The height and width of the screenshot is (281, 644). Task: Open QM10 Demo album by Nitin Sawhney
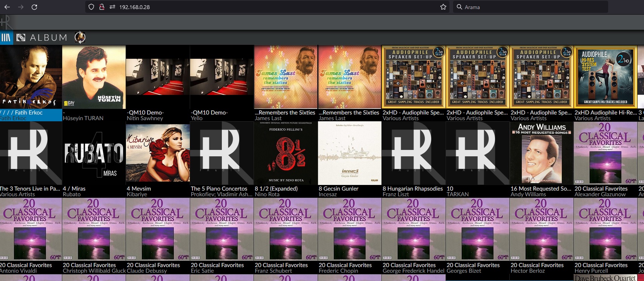click(x=158, y=77)
